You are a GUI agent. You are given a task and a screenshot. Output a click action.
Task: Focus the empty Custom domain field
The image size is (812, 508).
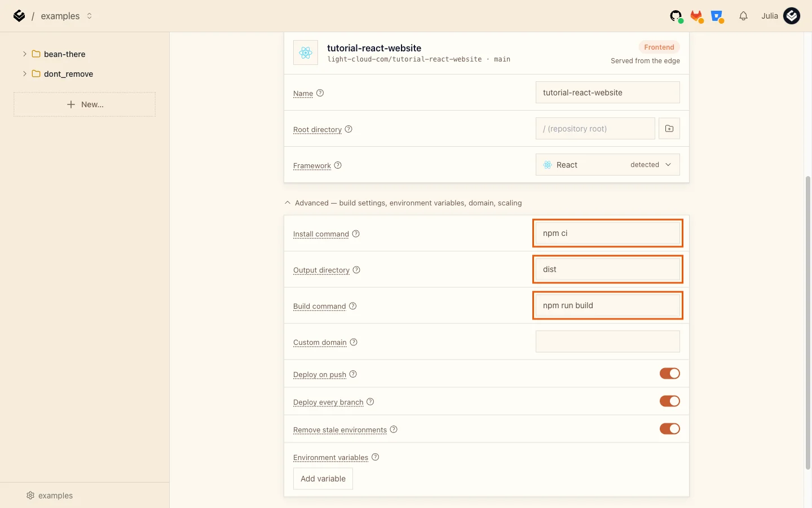608,341
